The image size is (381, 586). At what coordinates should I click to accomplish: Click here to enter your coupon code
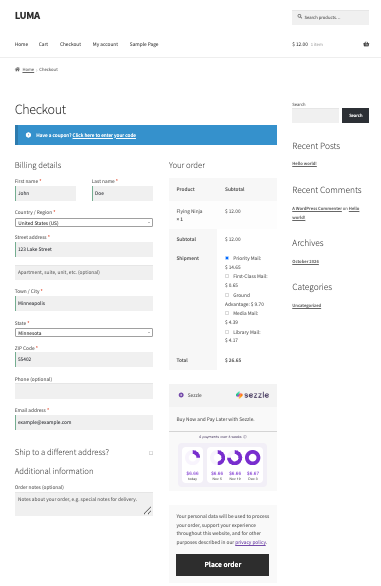click(x=104, y=135)
